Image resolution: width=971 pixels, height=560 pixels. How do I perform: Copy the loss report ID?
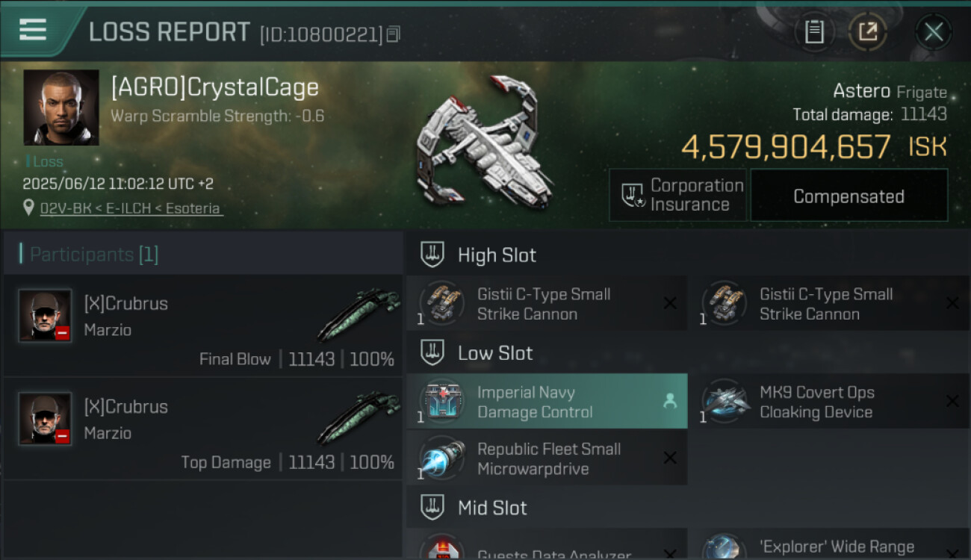tap(394, 34)
